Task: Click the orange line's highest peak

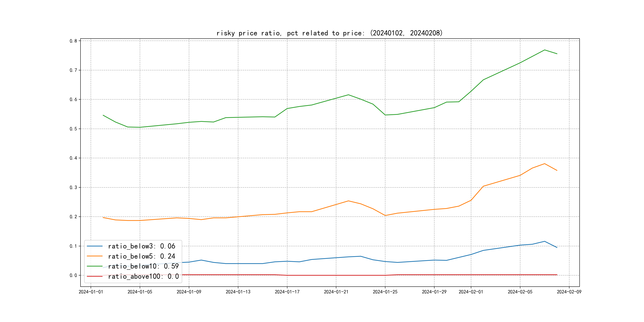Action: pos(544,164)
